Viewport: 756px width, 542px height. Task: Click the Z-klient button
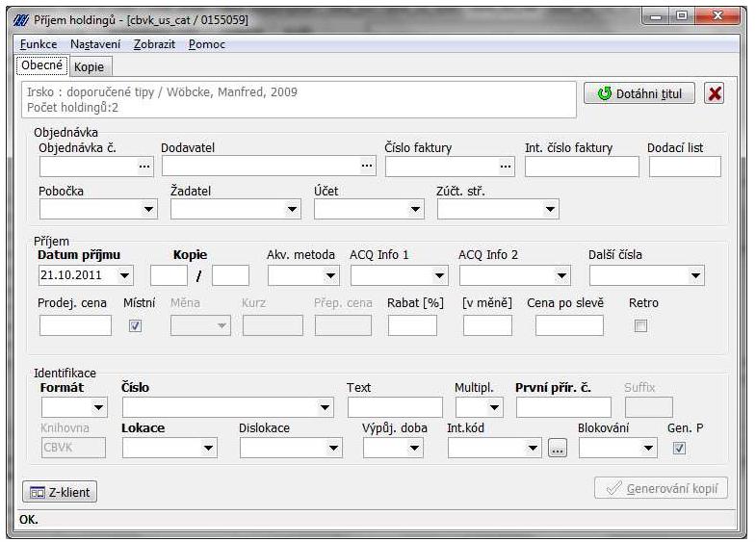[x=60, y=492]
